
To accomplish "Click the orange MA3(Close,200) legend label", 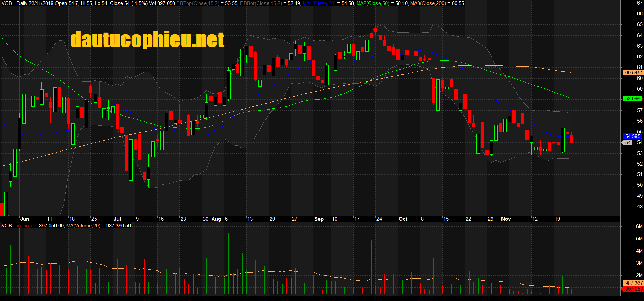I will pos(428,3).
